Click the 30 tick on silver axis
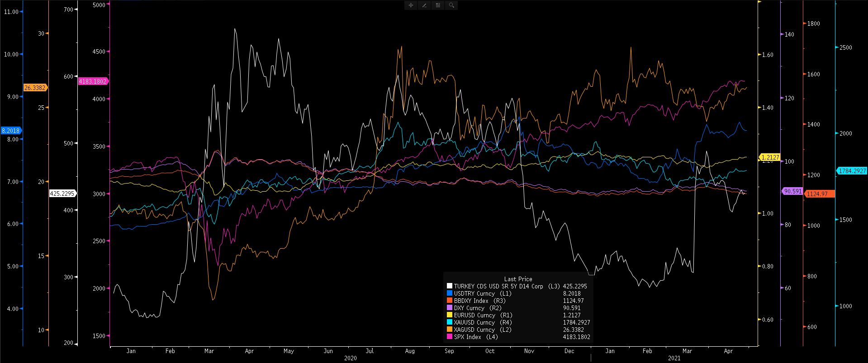 point(41,33)
